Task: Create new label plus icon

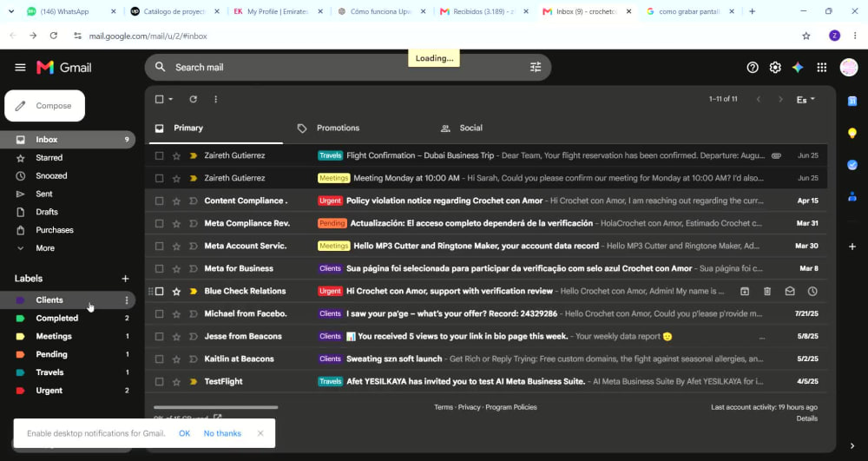Action: pos(125,279)
